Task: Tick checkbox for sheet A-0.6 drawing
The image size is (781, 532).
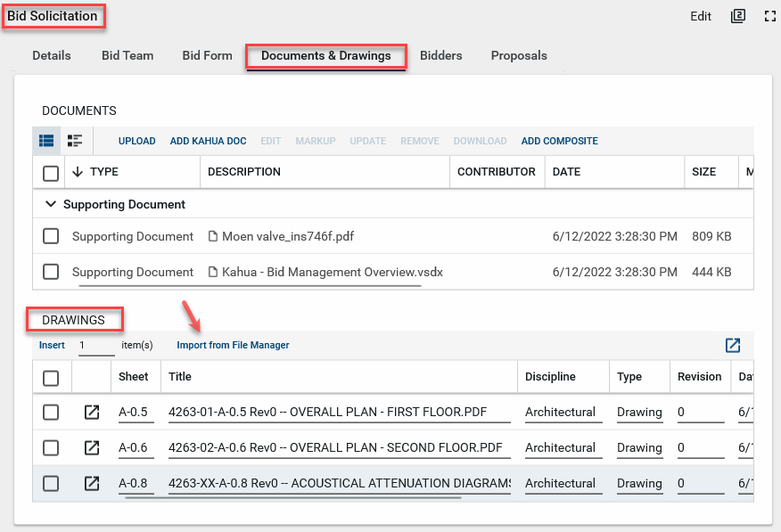Action: point(51,447)
